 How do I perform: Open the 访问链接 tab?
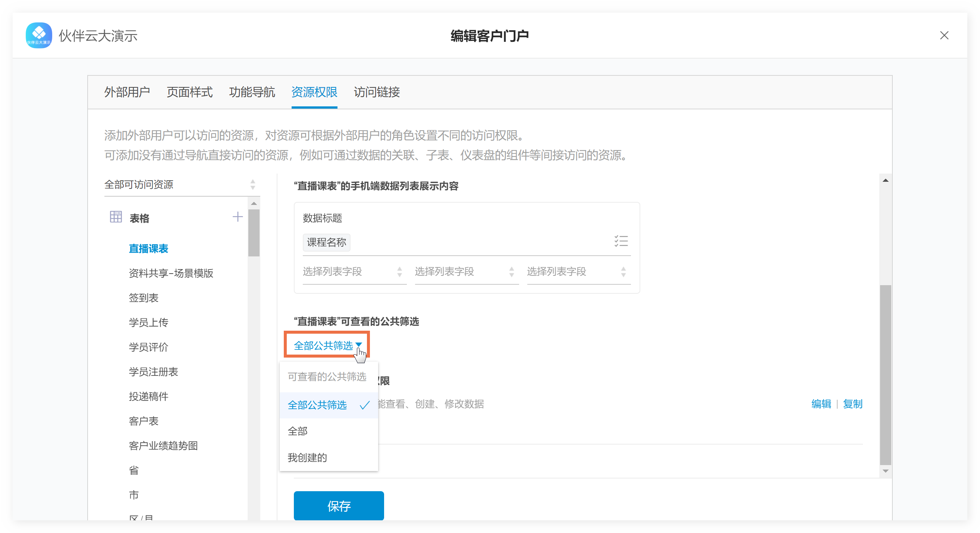click(x=377, y=92)
